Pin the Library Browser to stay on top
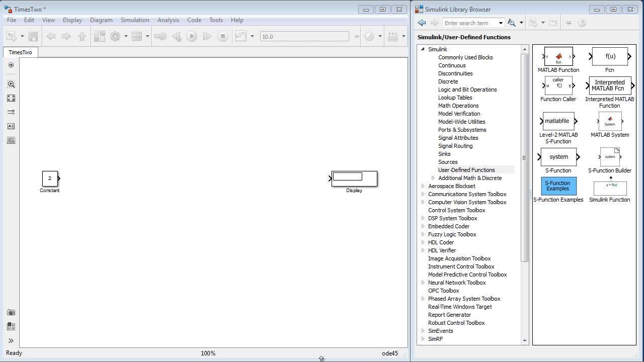The width and height of the screenshot is (644, 362). point(569,23)
